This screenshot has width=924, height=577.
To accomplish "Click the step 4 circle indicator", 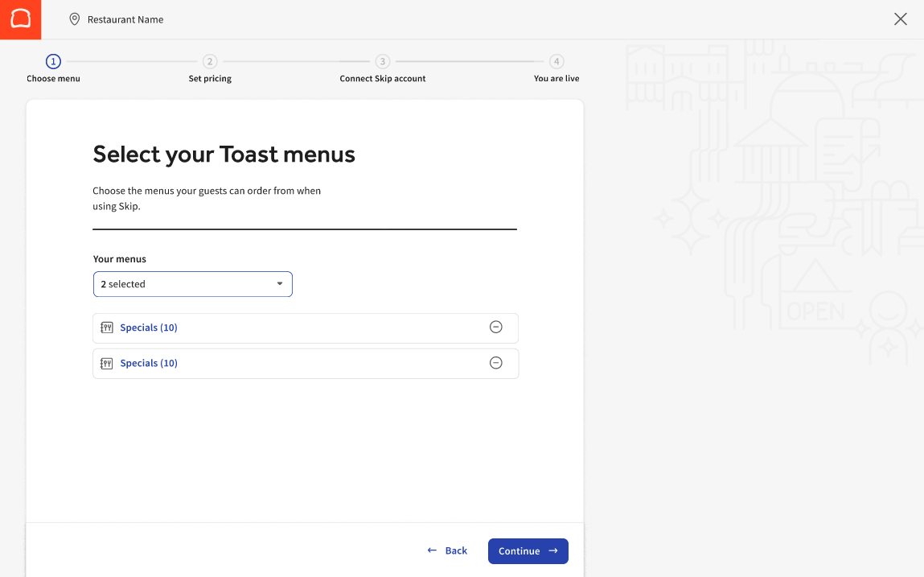I will pyautogui.click(x=556, y=61).
